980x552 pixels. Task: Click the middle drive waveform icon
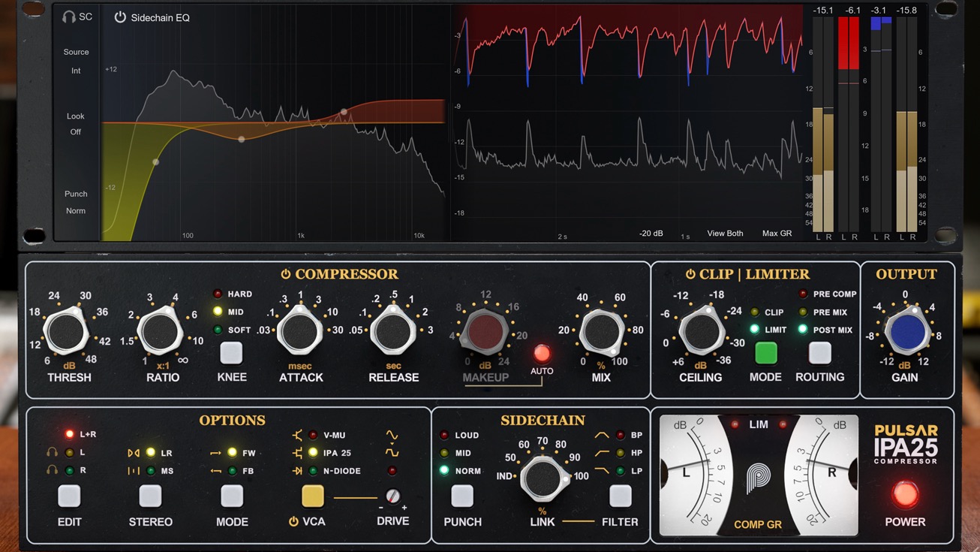point(392,453)
